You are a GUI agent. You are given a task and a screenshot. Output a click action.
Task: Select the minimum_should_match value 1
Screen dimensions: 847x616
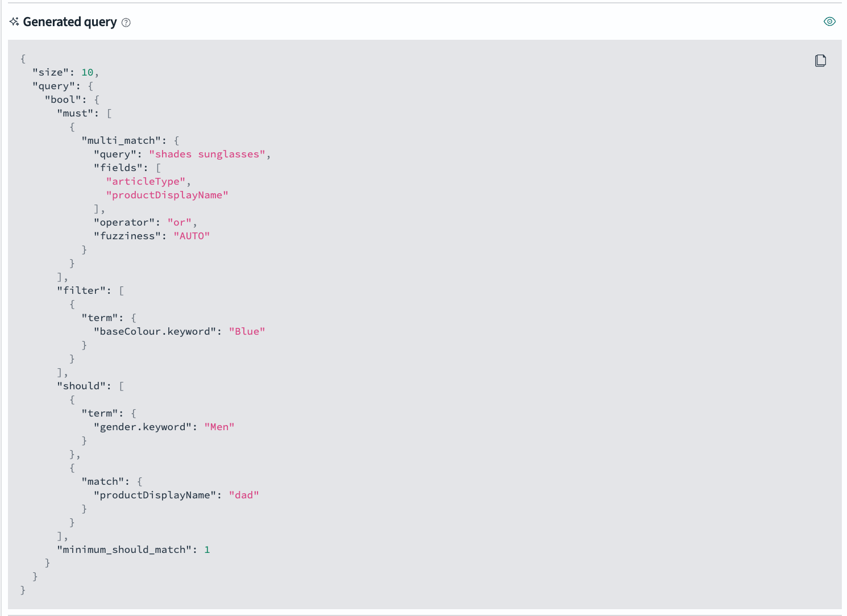[207, 549]
